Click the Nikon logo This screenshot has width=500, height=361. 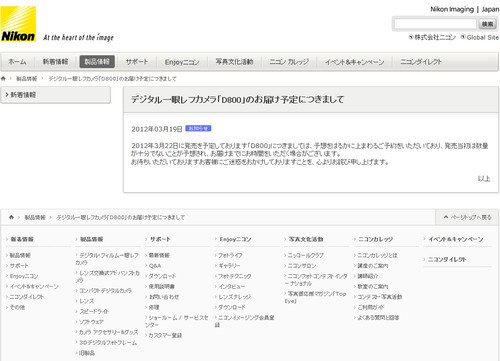(x=18, y=24)
